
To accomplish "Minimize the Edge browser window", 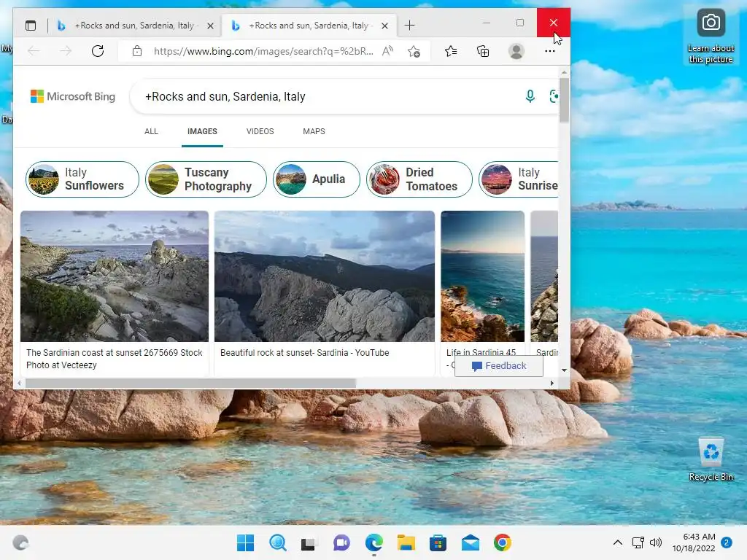I will tap(487, 23).
